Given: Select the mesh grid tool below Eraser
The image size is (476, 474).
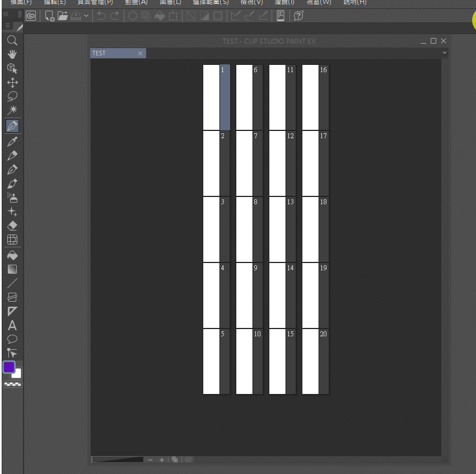Looking at the screenshot, I should 12,240.
